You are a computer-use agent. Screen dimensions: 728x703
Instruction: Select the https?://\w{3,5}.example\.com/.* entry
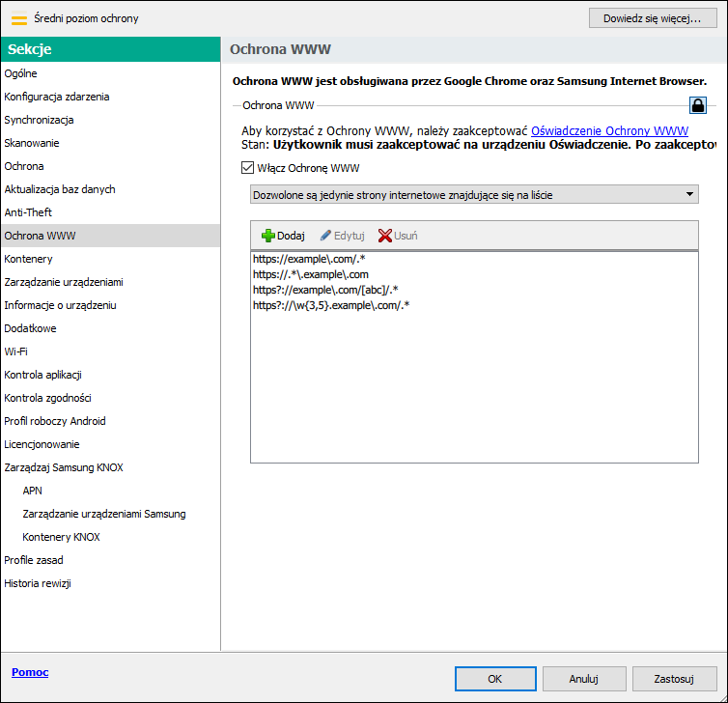coord(331,305)
